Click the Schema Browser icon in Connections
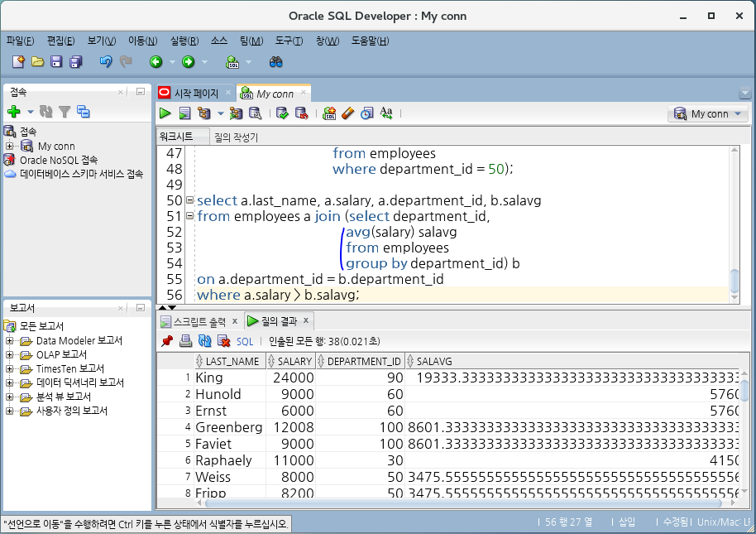This screenshot has width=756, height=534. click(x=84, y=112)
